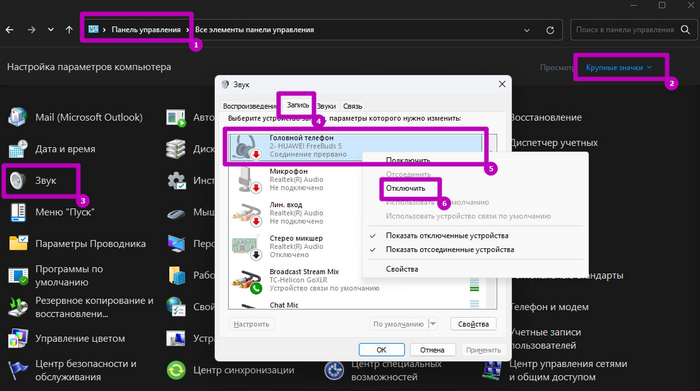700x391 pixels.
Task: Select the Стерео микшер device icon
Action: pos(246,247)
